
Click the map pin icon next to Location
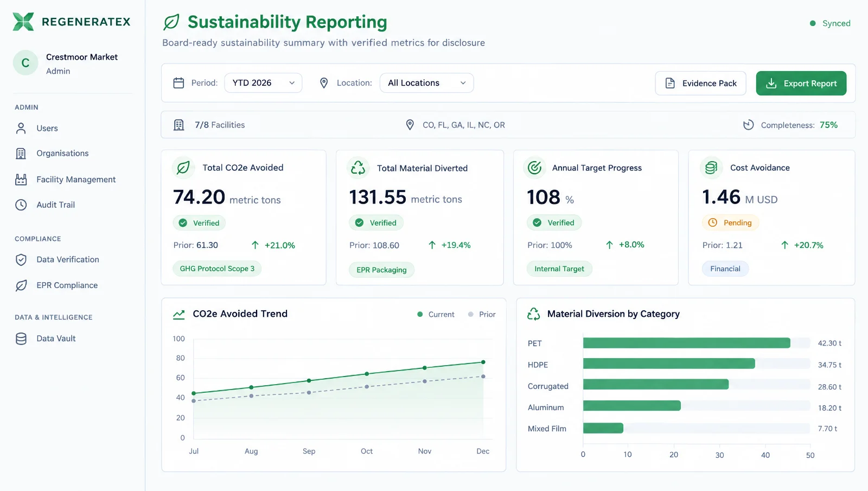pos(324,83)
